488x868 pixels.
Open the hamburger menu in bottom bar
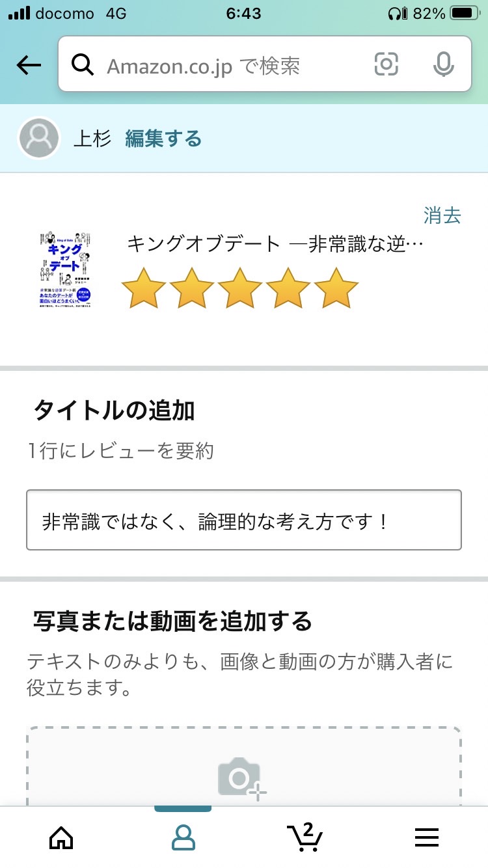tap(427, 837)
